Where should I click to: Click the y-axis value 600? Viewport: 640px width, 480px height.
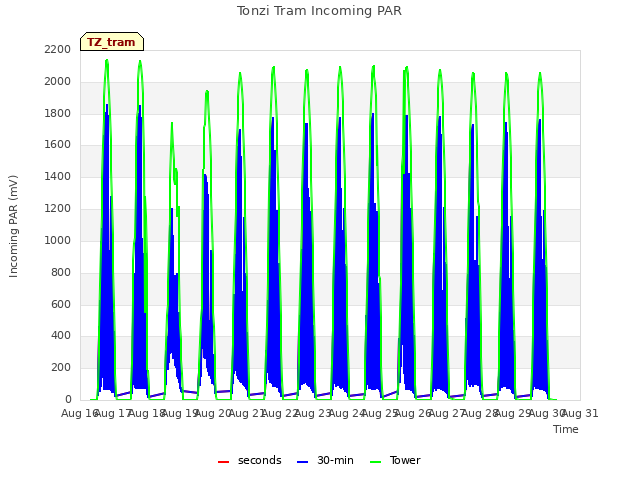point(61,304)
